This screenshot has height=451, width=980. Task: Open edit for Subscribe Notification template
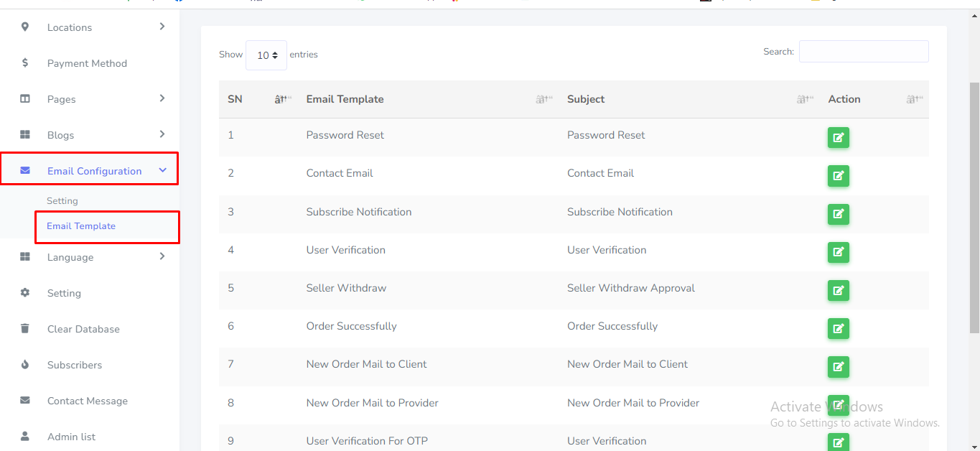(x=838, y=214)
